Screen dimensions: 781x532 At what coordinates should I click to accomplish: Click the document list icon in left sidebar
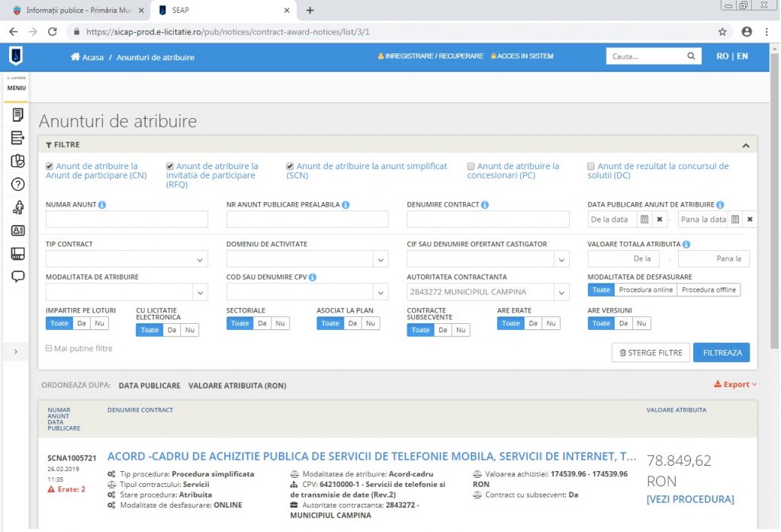[x=18, y=115]
